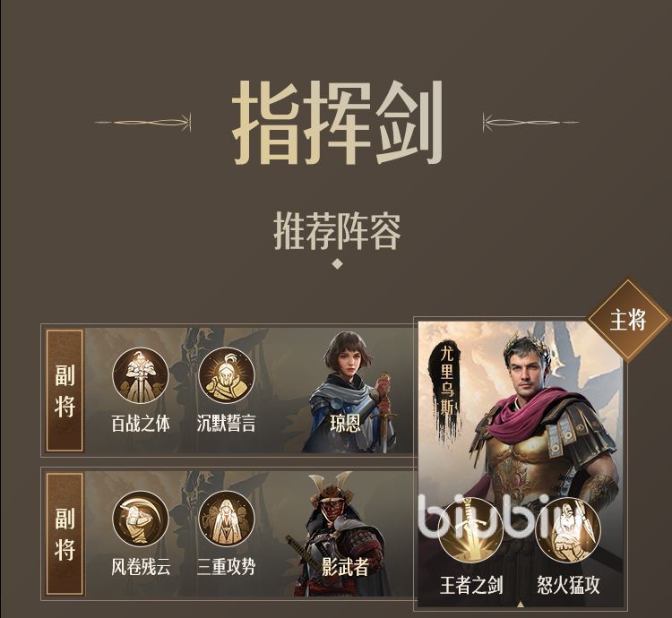Click the 尤里乌斯 vertical name banner
The width and height of the screenshot is (672, 618).
coord(447,381)
